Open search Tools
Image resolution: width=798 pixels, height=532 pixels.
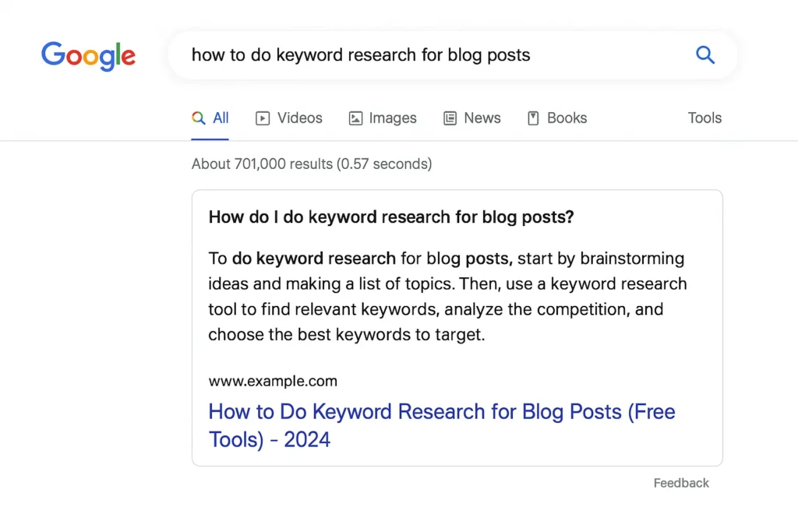704,118
